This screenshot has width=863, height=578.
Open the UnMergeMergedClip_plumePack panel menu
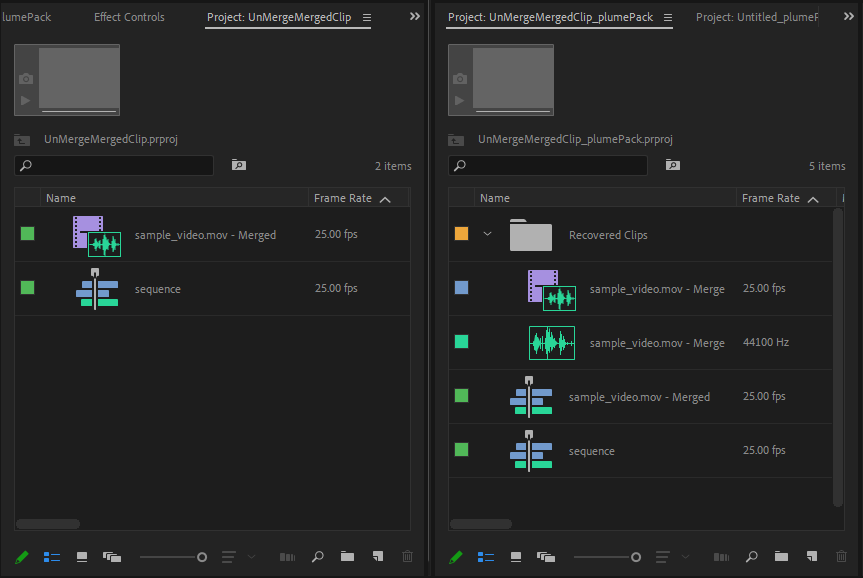[667, 17]
